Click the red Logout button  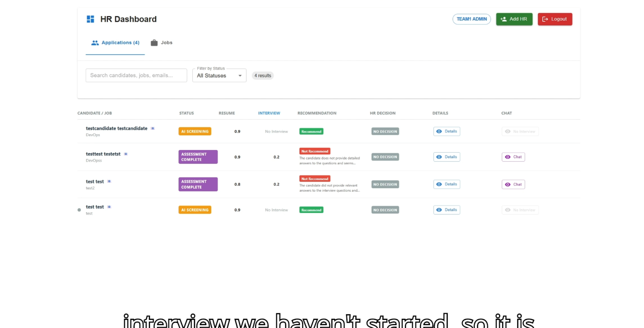(x=555, y=19)
